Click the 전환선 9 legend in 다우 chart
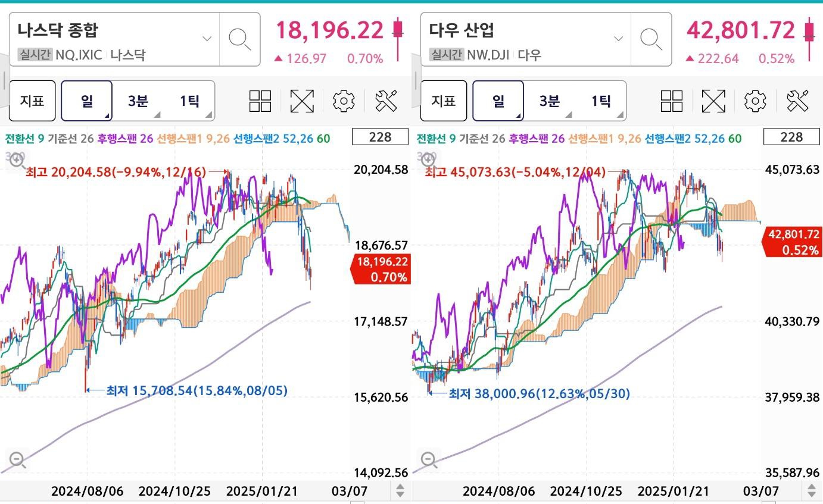823x504 pixels. click(x=436, y=139)
